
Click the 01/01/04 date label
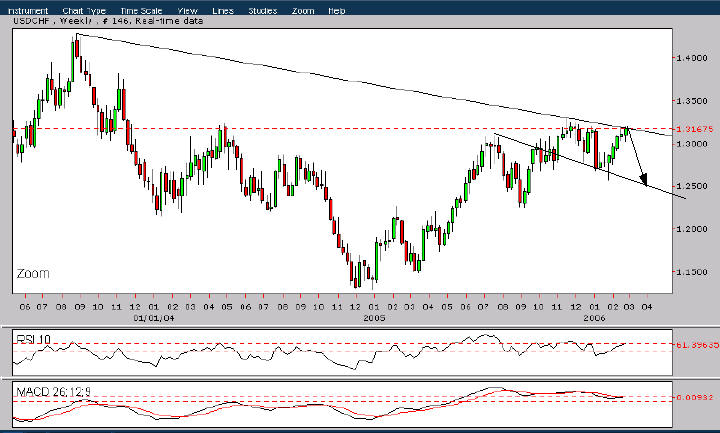click(x=154, y=318)
